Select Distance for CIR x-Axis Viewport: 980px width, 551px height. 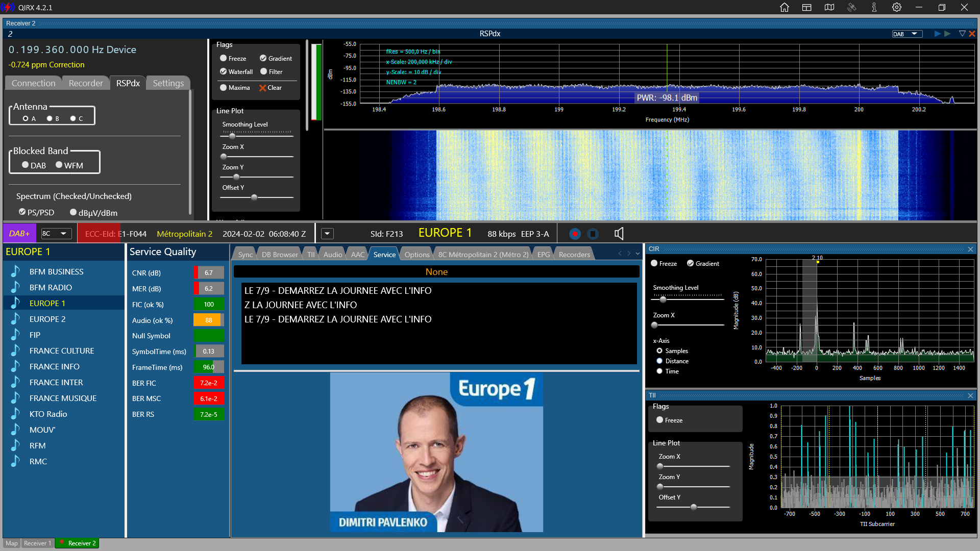click(659, 361)
